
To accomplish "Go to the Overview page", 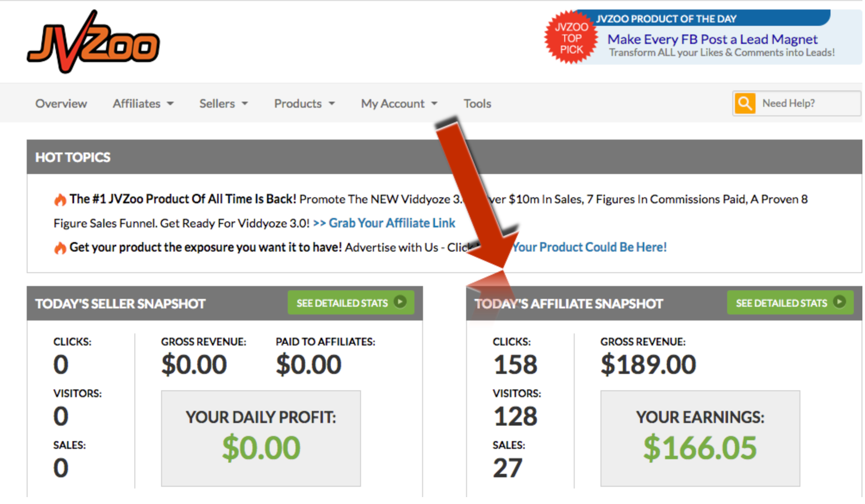I will tap(61, 103).
